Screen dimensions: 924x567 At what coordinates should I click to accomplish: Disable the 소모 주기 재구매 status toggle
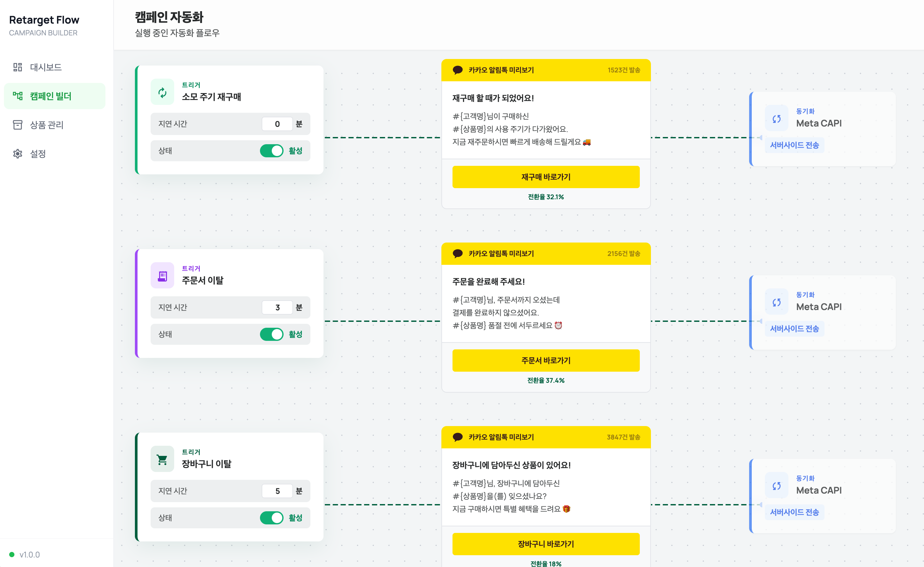[271, 150]
